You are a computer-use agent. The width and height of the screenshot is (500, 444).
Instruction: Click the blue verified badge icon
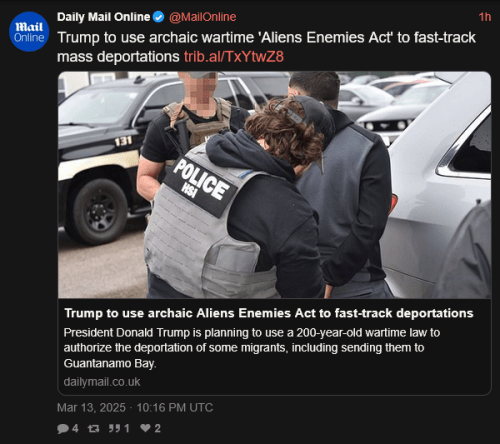158,17
